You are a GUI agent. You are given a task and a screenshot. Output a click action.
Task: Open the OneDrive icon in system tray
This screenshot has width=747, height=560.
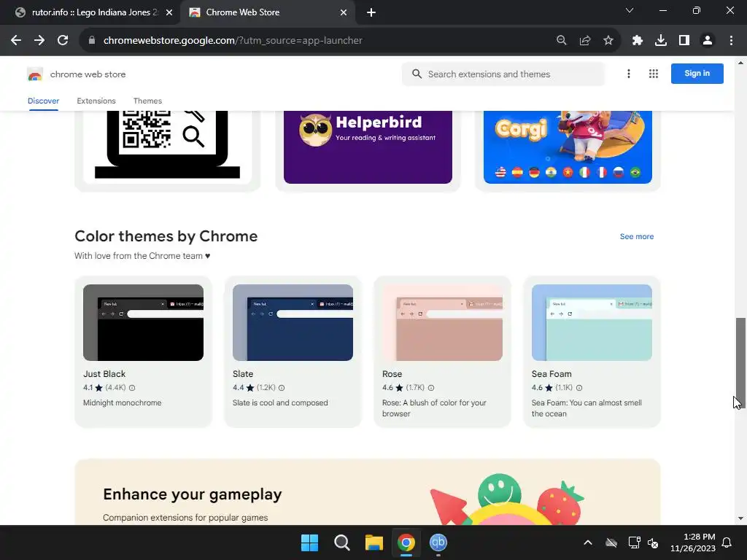click(x=611, y=542)
